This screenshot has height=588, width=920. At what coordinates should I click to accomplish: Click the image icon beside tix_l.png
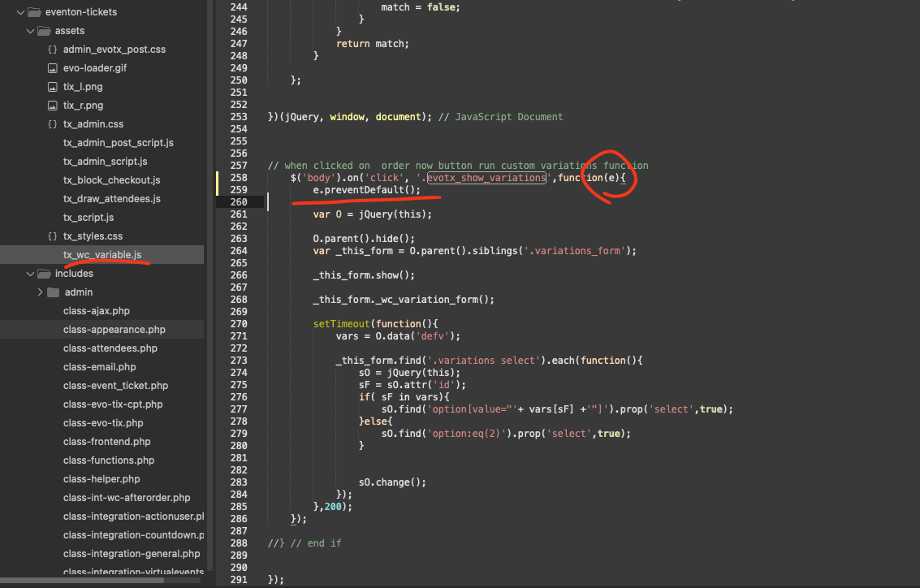tap(53, 87)
